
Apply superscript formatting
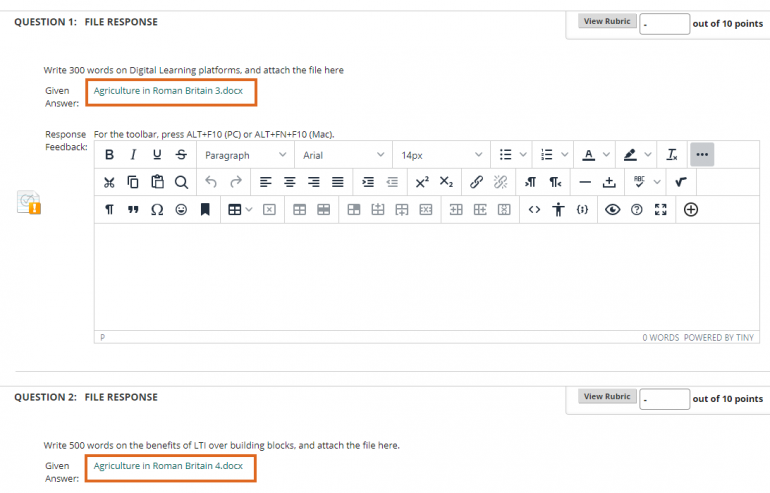point(422,183)
